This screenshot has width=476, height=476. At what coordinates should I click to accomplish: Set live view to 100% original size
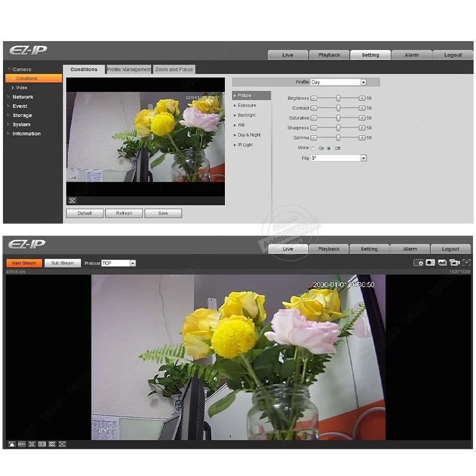21,444
